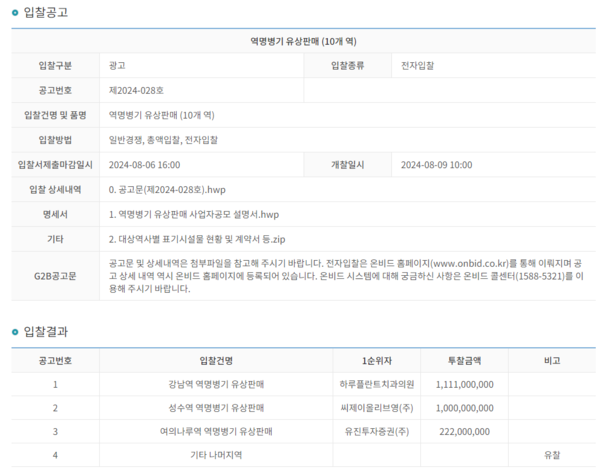Click the 입찰방법 label cell

55,140
